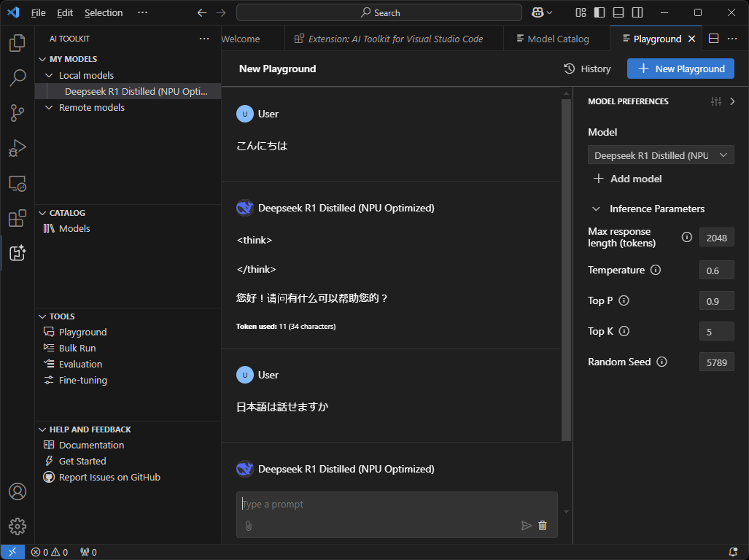Open the Run and Debug icon
Image resolution: width=749 pixels, height=560 pixels.
(x=17, y=148)
